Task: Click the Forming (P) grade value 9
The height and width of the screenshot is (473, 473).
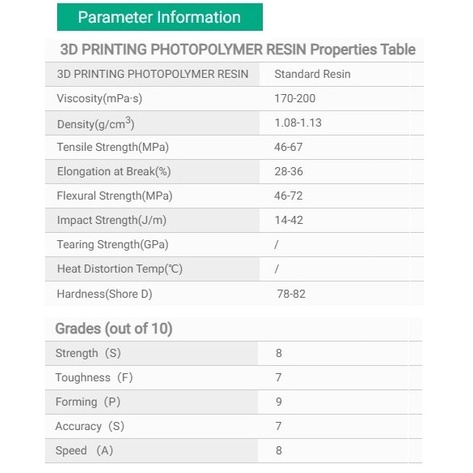Action: [x=279, y=402]
